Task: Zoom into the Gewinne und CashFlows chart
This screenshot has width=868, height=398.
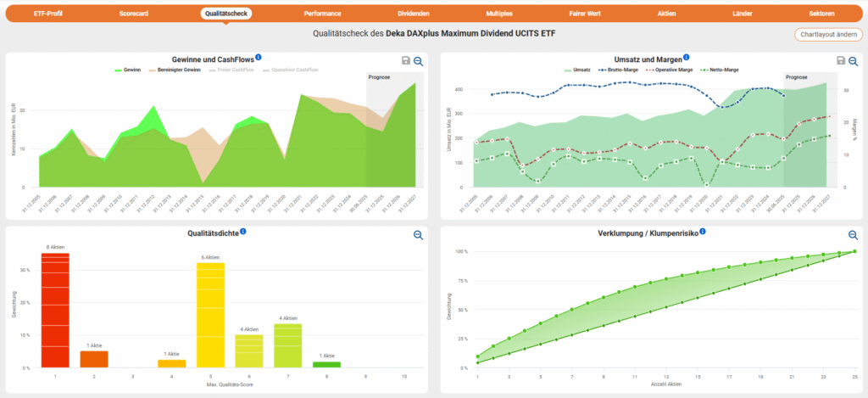Action: point(418,61)
